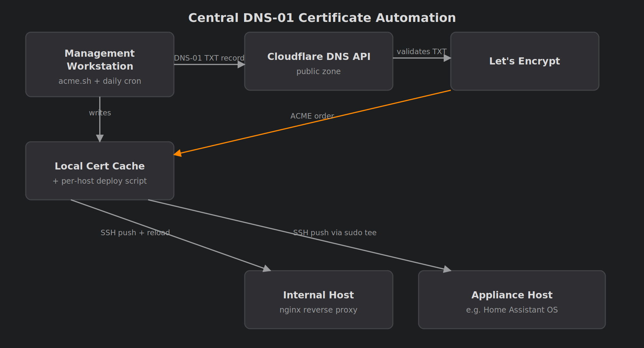Click the 'public zone' subtitle text
Image resolution: width=644 pixels, height=348 pixels.
point(318,72)
